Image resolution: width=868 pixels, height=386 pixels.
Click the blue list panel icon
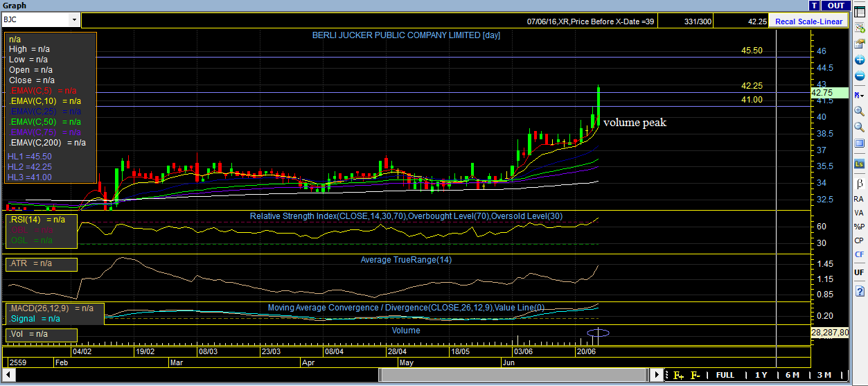click(859, 143)
